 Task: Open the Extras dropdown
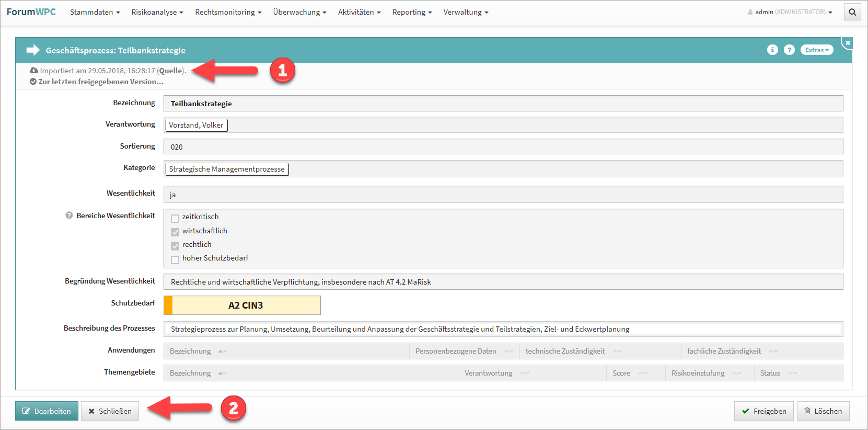[816, 50]
